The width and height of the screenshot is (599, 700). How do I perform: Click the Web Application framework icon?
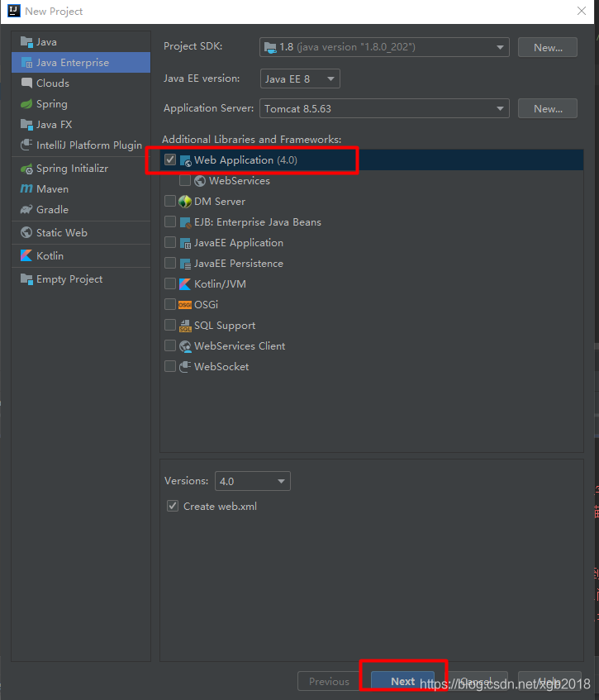(185, 160)
